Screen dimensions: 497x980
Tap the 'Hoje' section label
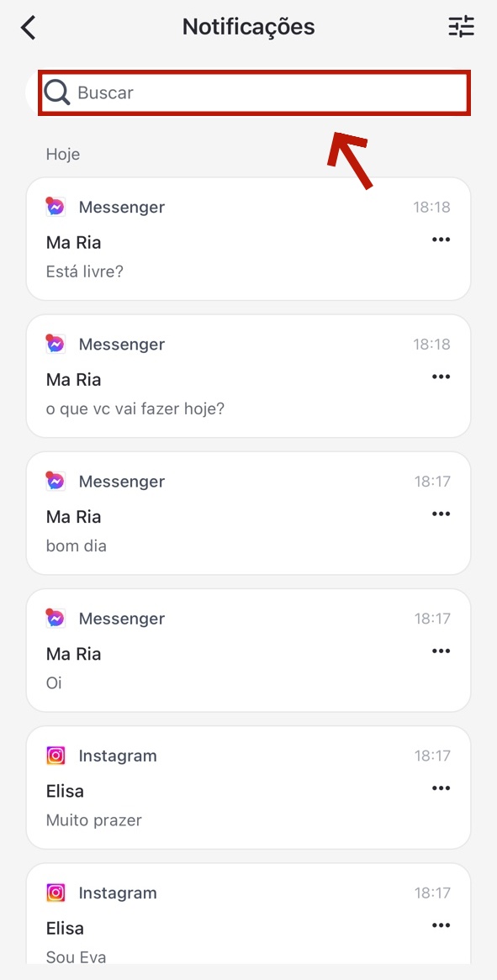pyautogui.click(x=62, y=154)
